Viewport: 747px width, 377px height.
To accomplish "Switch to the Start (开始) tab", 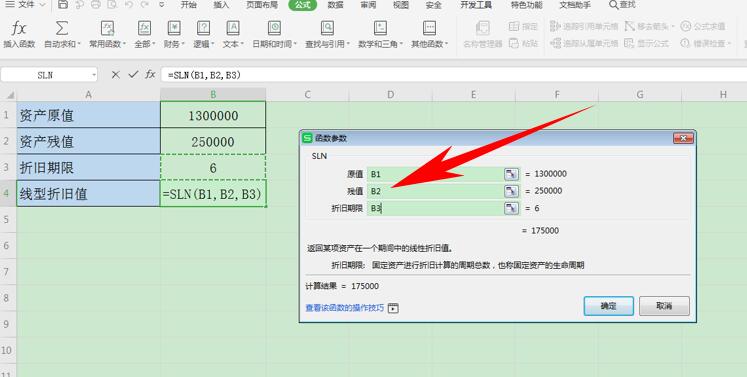I will point(189,5).
